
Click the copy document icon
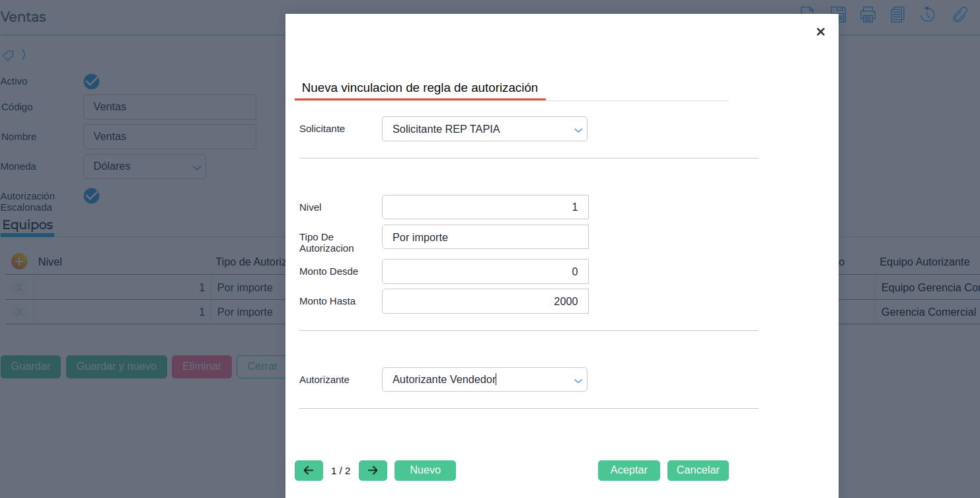[897, 14]
